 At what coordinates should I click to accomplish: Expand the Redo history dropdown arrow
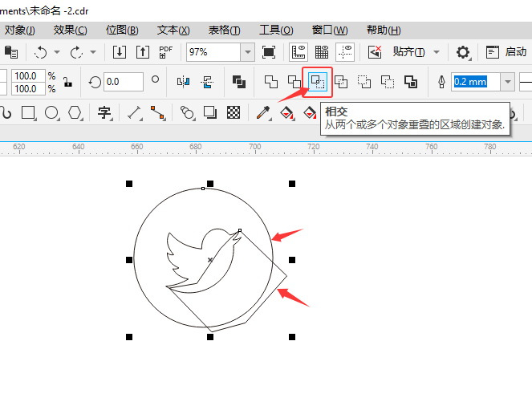click(x=93, y=52)
